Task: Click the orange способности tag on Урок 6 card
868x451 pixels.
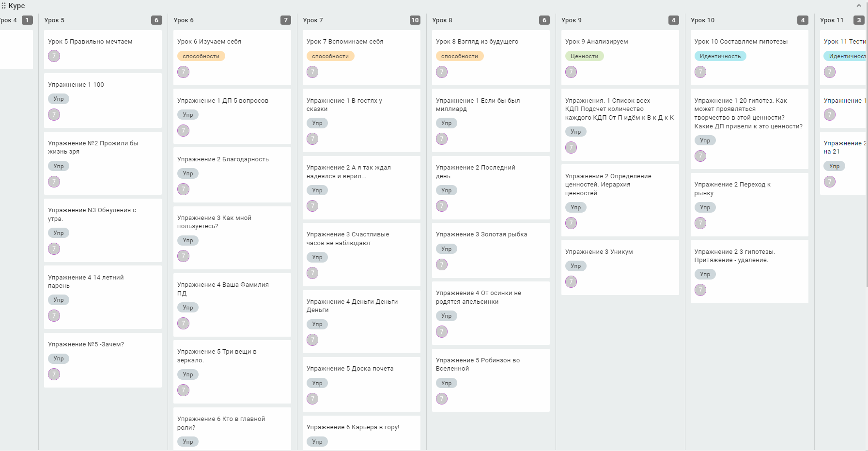Action: pos(201,56)
